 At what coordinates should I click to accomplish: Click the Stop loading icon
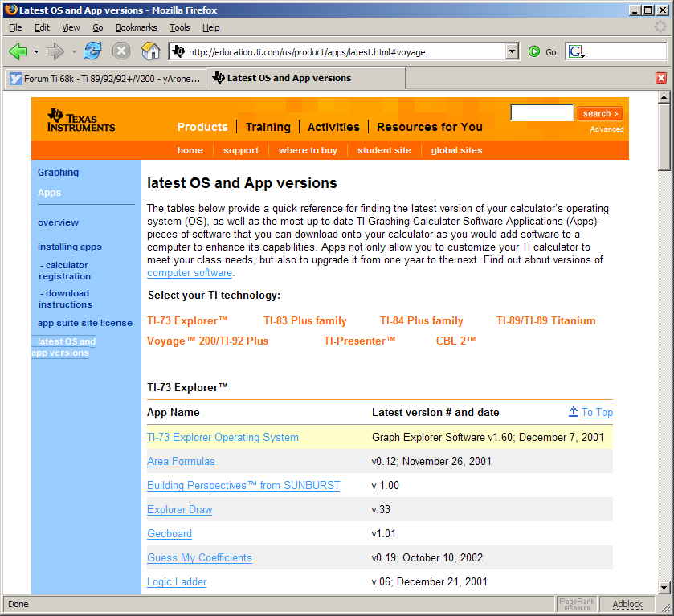tap(121, 51)
